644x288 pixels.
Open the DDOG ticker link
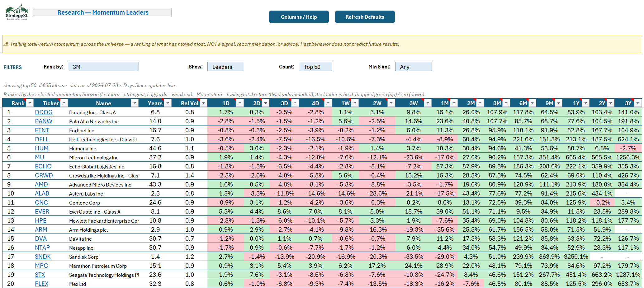pyautogui.click(x=44, y=112)
